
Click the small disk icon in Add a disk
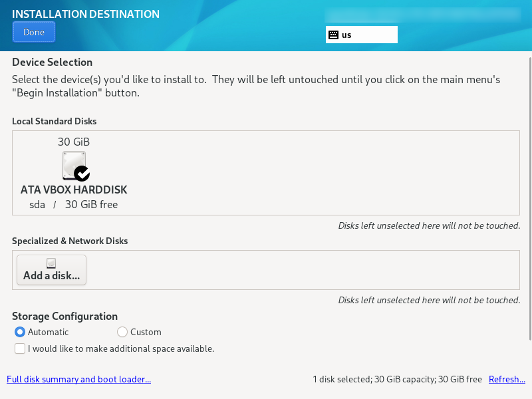point(51,263)
